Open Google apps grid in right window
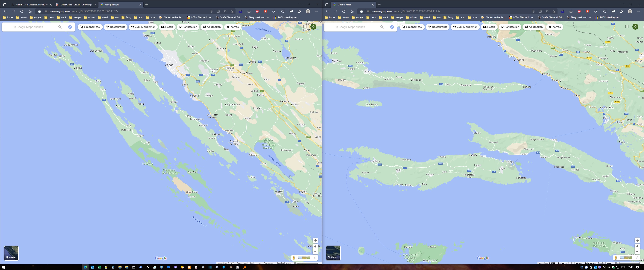The width and height of the screenshot is (644, 270). pos(627,27)
